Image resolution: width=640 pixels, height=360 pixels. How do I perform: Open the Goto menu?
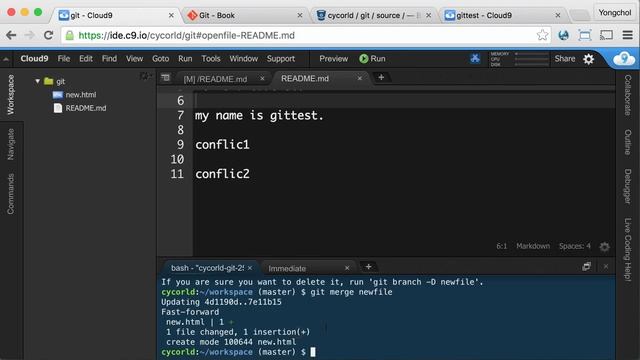tap(160, 59)
